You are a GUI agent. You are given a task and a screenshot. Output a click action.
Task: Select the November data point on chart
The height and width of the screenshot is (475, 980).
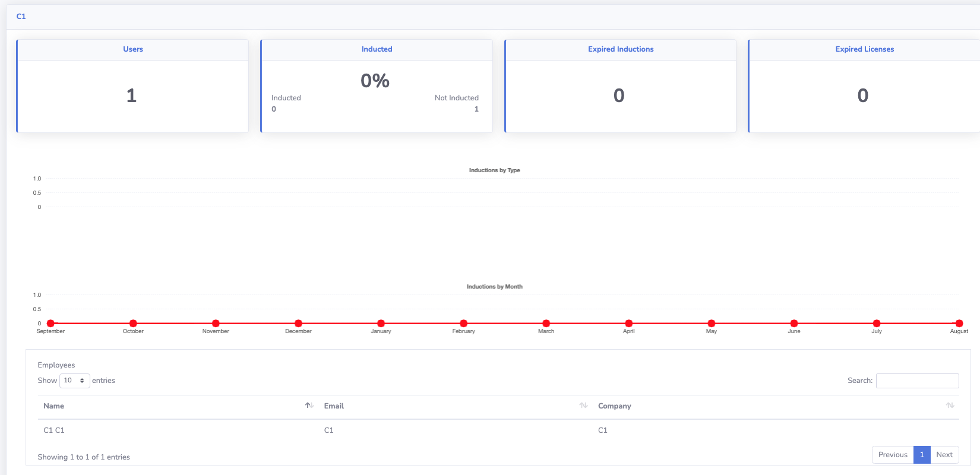click(216, 324)
